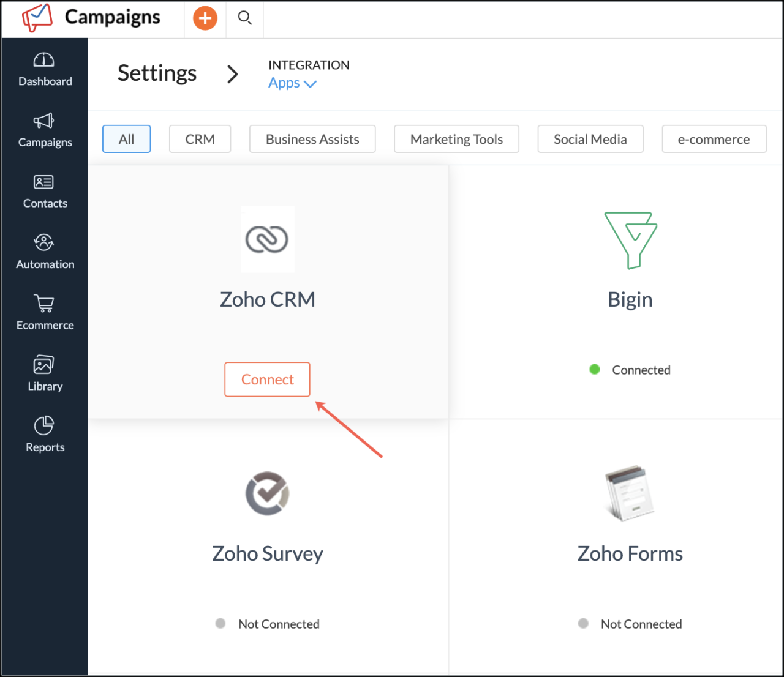Select the Social Media filter tab
Image resolution: width=784 pixels, height=677 pixels.
click(x=590, y=139)
